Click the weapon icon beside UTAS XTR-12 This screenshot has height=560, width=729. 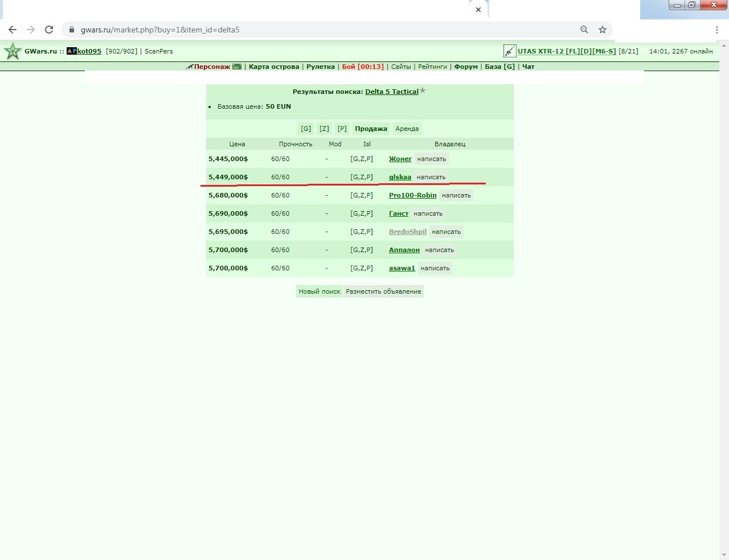coord(510,51)
